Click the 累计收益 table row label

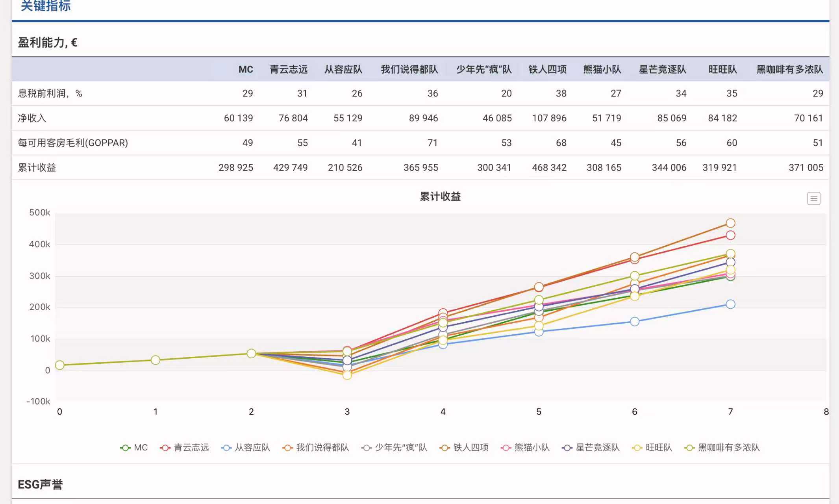pos(37,168)
